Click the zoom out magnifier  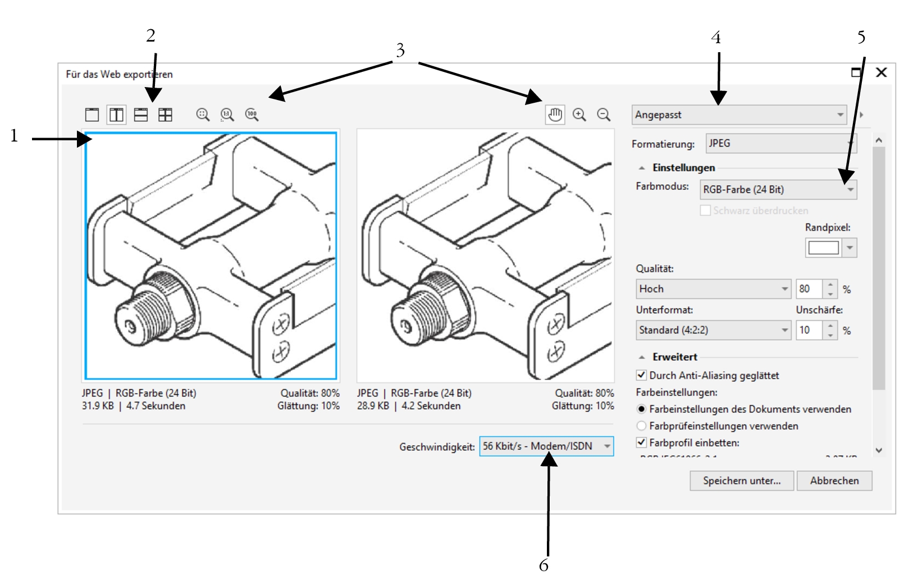coord(604,115)
